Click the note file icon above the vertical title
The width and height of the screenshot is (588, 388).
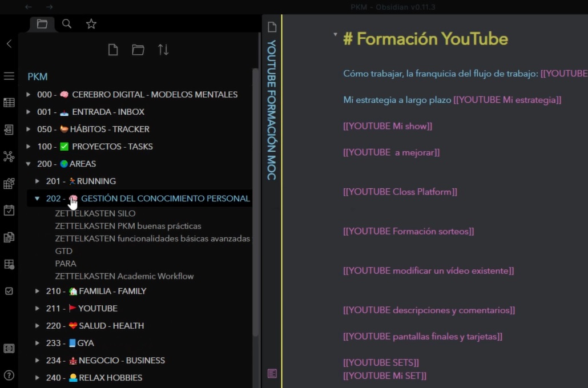point(272,27)
